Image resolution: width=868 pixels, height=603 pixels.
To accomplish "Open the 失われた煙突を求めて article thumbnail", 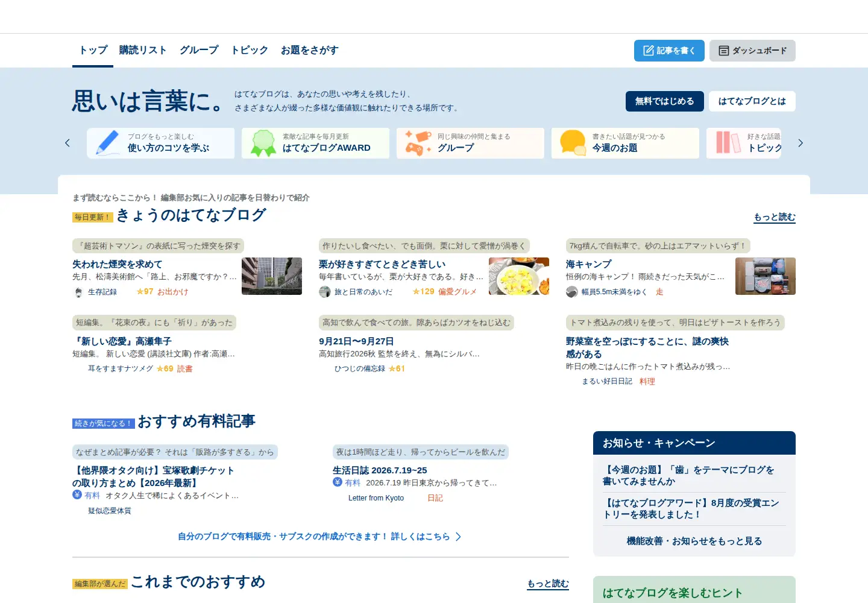I will click(x=272, y=276).
